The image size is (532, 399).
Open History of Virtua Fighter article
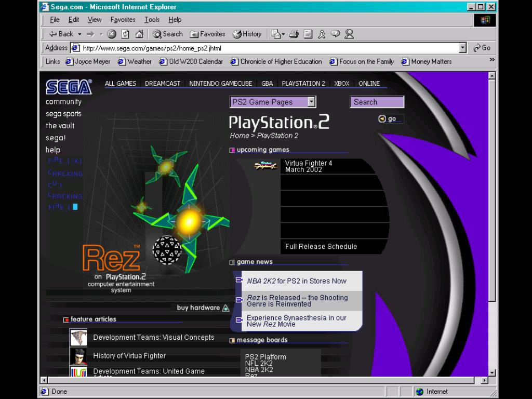[129, 355]
